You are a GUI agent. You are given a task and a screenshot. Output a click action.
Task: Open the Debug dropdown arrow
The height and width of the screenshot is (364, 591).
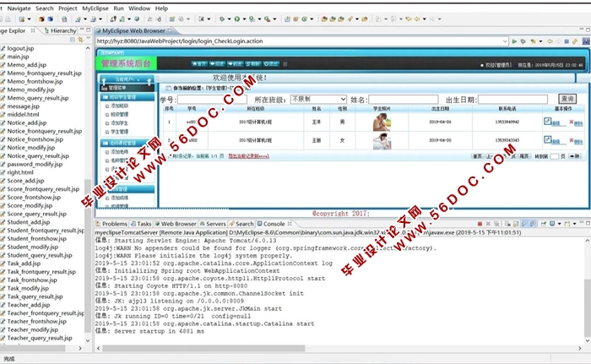pos(229,19)
